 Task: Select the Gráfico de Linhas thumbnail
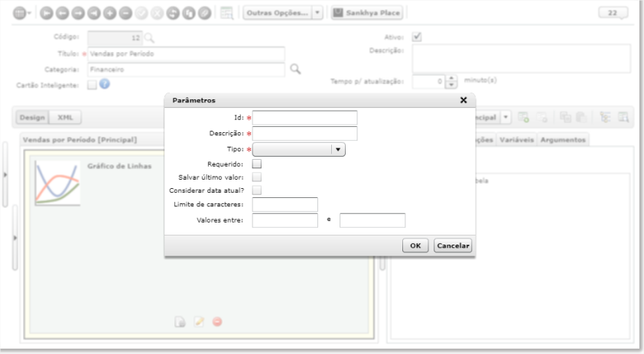click(57, 183)
